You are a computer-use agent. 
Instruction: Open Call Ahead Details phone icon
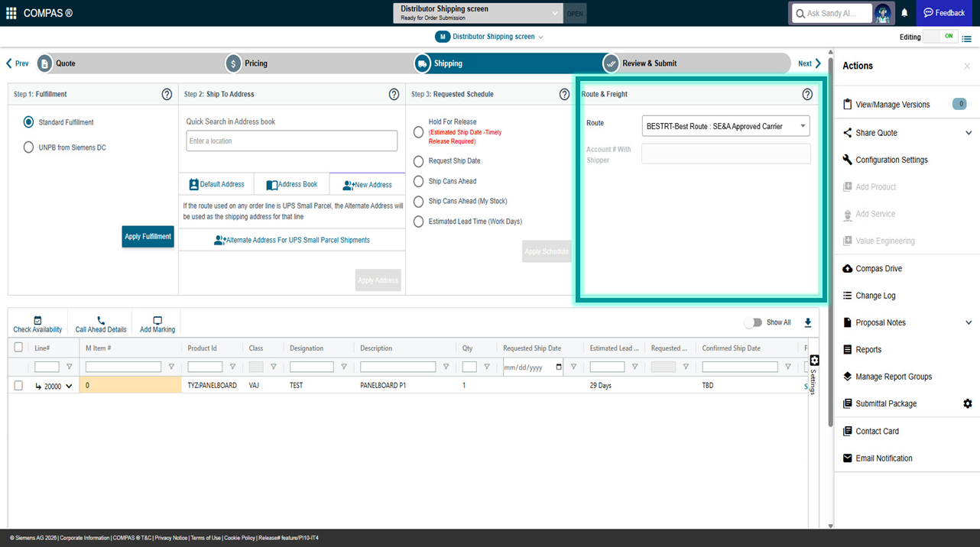101,321
